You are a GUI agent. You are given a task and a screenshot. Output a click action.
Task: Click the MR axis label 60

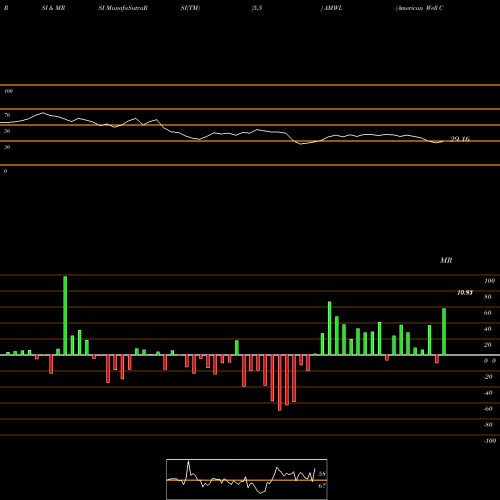pyautogui.click(x=488, y=313)
